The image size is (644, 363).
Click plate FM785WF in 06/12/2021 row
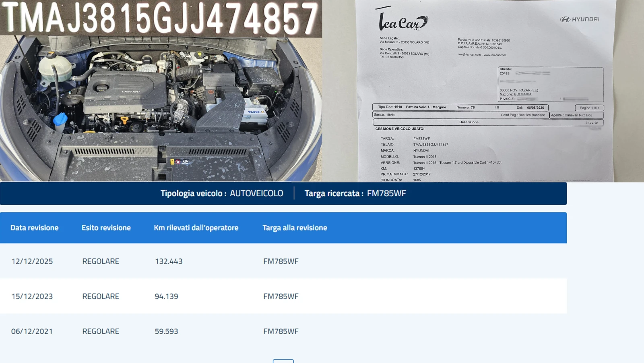pos(281,331)
